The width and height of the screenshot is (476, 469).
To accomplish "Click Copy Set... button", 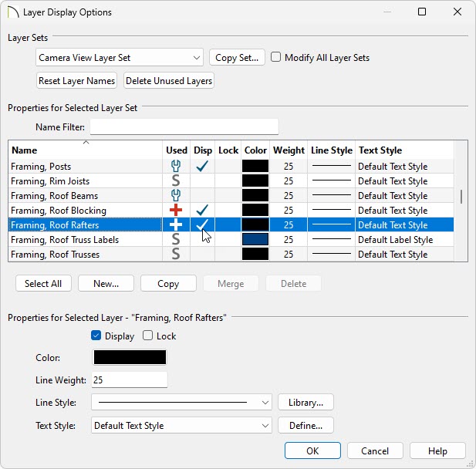I will pos(237,57).
